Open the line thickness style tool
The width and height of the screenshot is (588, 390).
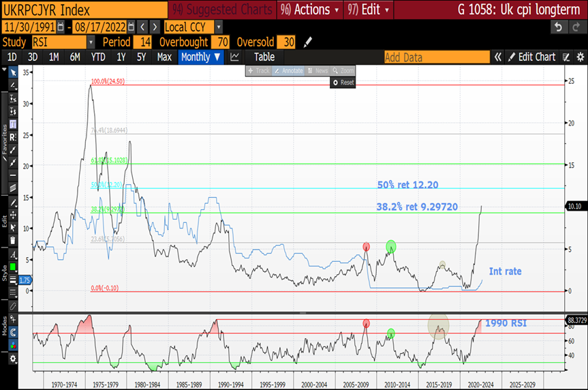[13, 280]
